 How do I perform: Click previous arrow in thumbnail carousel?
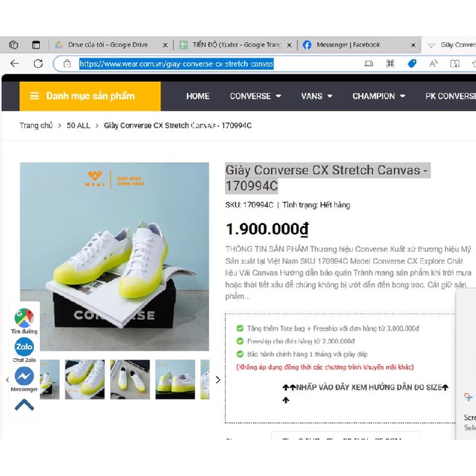tap(8, 380)
